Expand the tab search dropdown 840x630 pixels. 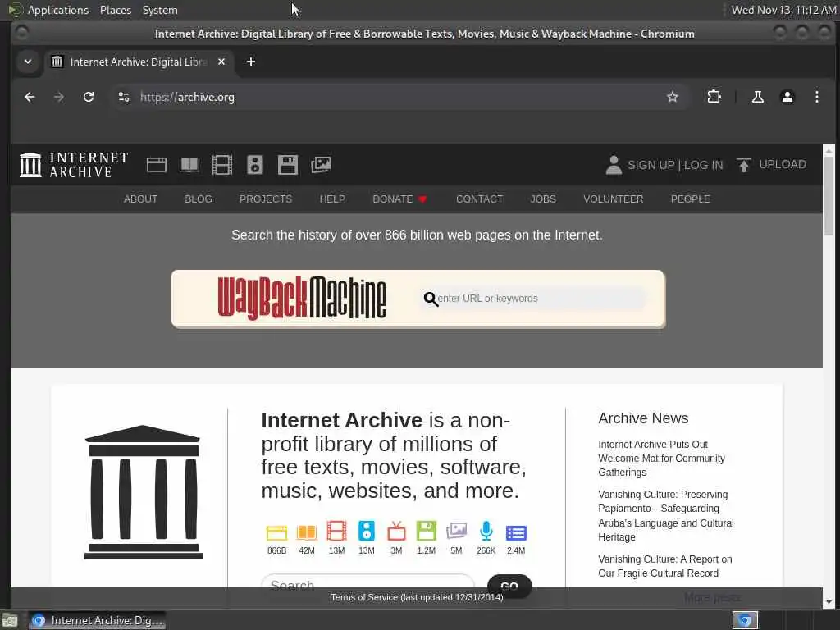(28, 62)
